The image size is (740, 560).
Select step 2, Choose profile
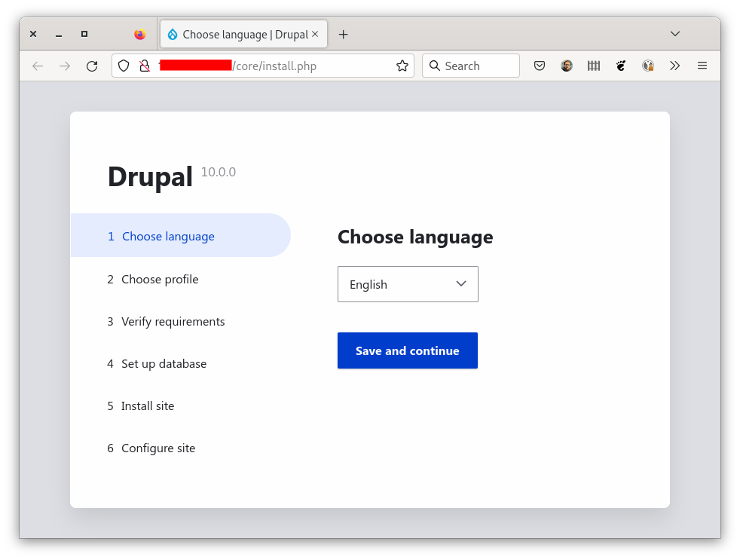(x=160, y=279)
